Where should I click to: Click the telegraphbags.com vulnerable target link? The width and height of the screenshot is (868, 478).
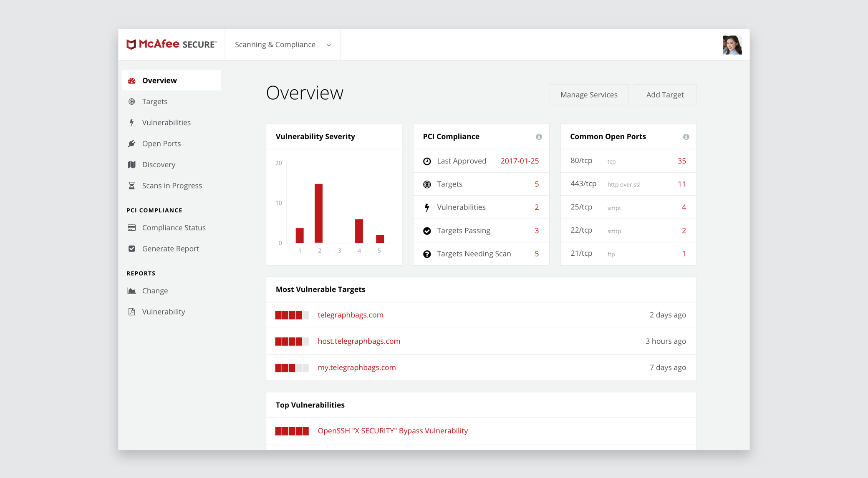351,314
